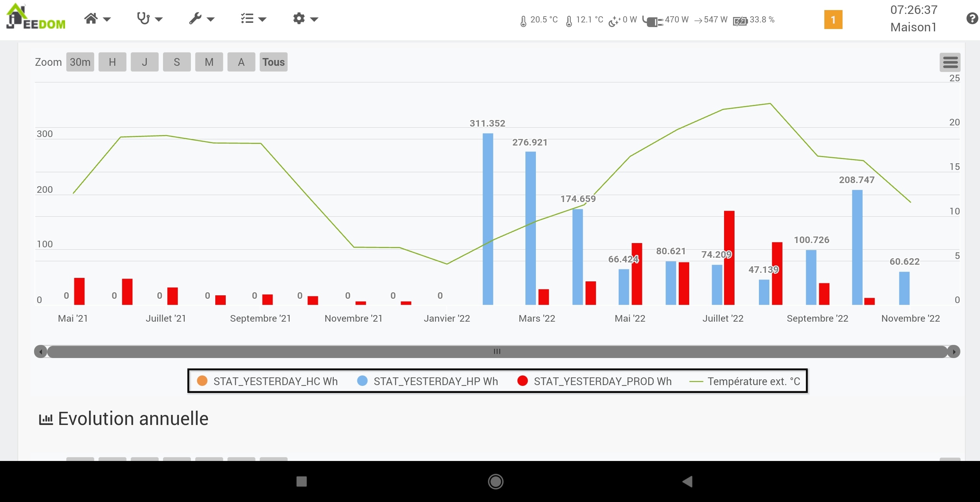
Task: Expand the dropdown arrow beside gear icon
Action: 314,19
